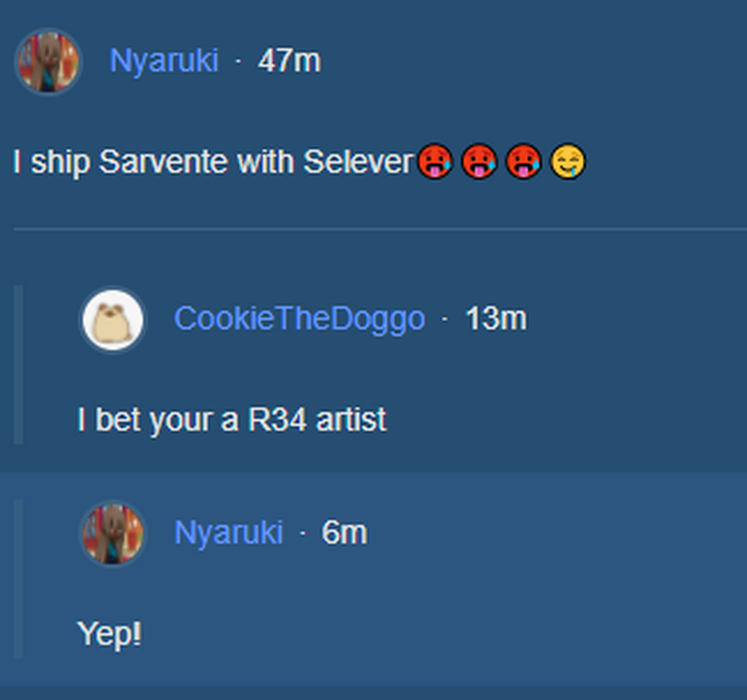Click the separator dot before the 47m timestamp
Image resolution: width=747 pixels, height=700 pixels.
point(238,61)
